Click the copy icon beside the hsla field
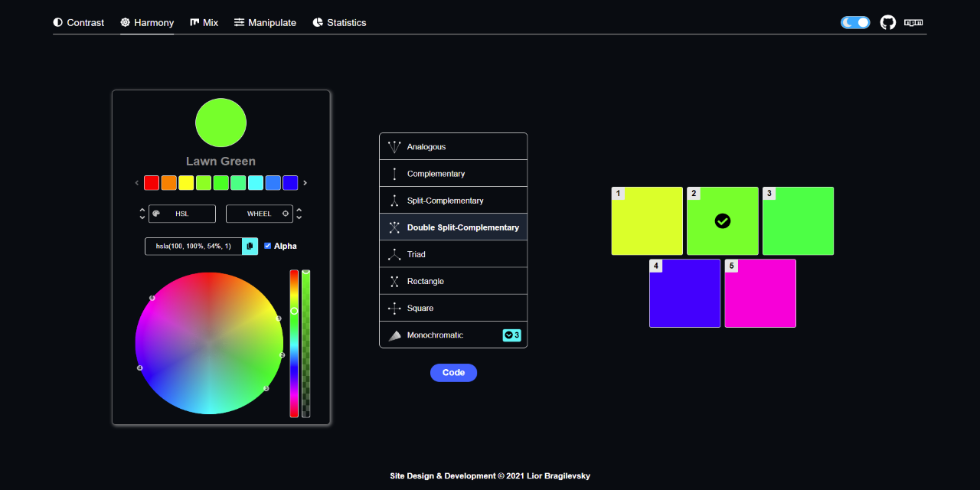980x490 pixels. 250,246
